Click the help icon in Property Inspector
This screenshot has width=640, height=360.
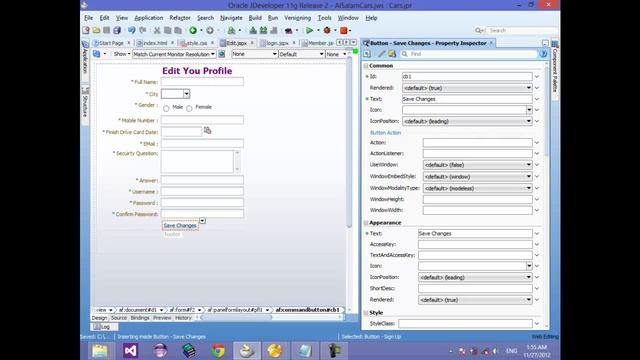[x=543, y=54]
